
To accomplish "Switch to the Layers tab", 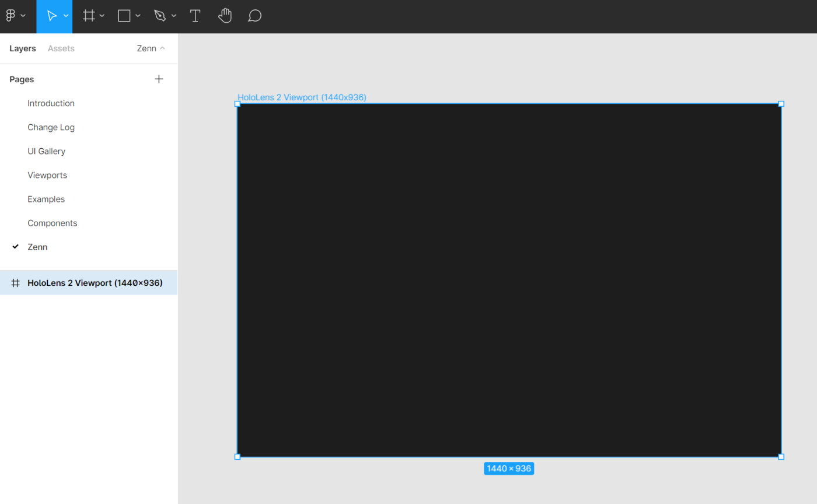I will click(23, 48).
